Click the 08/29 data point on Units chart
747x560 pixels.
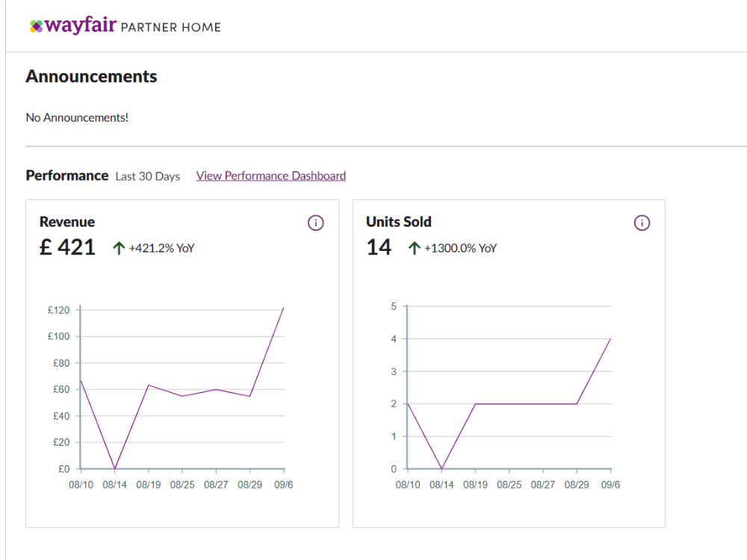[x=577, y=404]
